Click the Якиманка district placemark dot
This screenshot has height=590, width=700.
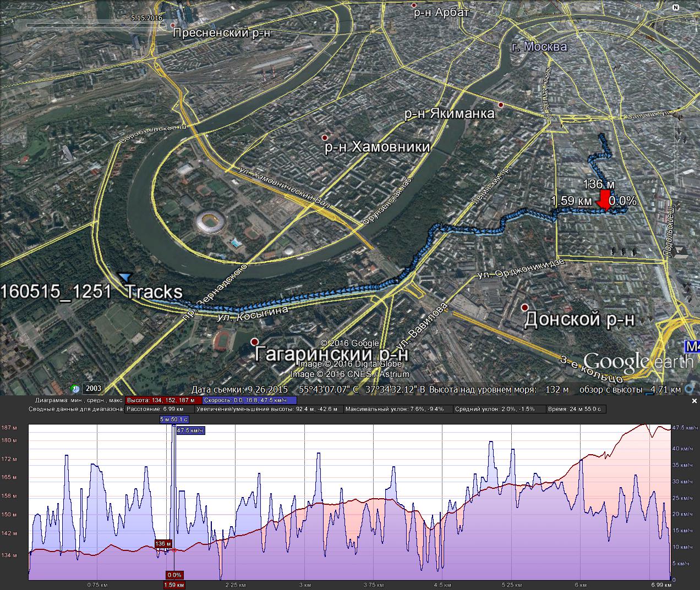(x=500, y=104)
